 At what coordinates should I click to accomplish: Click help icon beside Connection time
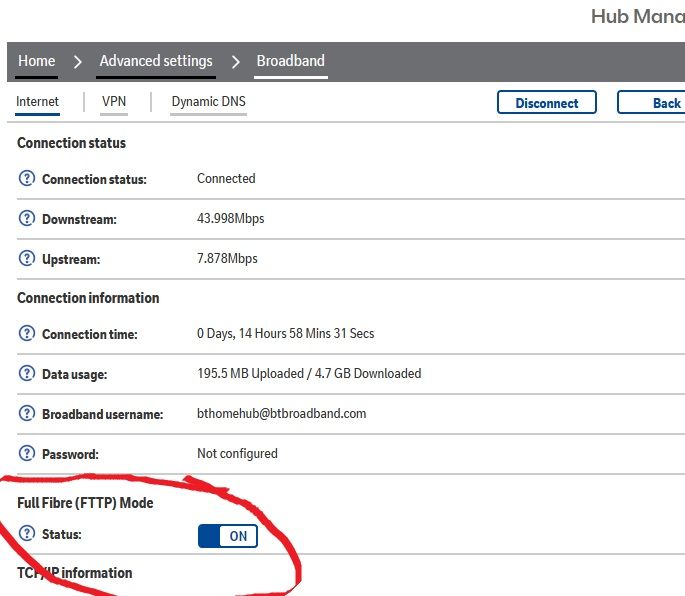pyautogui.click(x=27, y=334)
